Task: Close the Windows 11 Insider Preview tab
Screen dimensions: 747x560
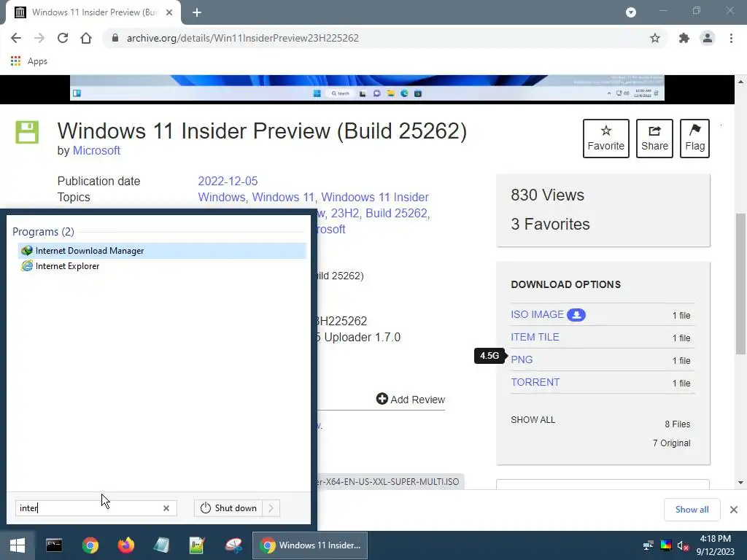Action: 169,12
